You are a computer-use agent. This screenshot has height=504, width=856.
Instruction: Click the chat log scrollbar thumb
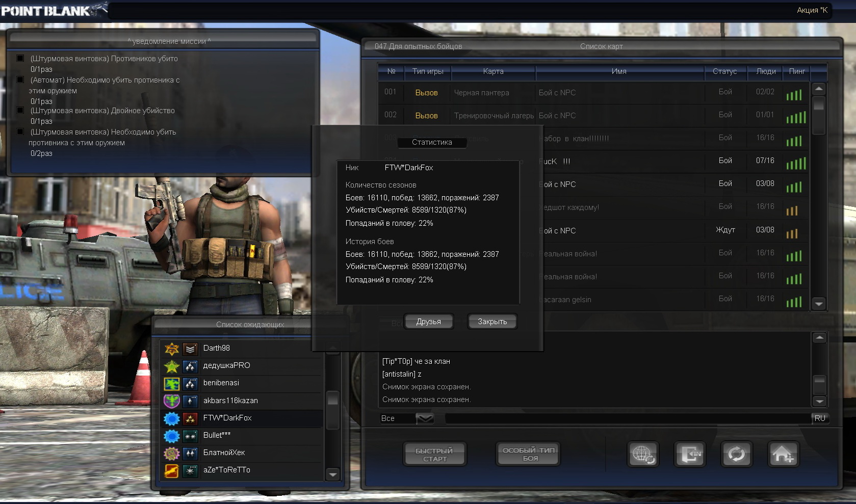coord(819,381)
